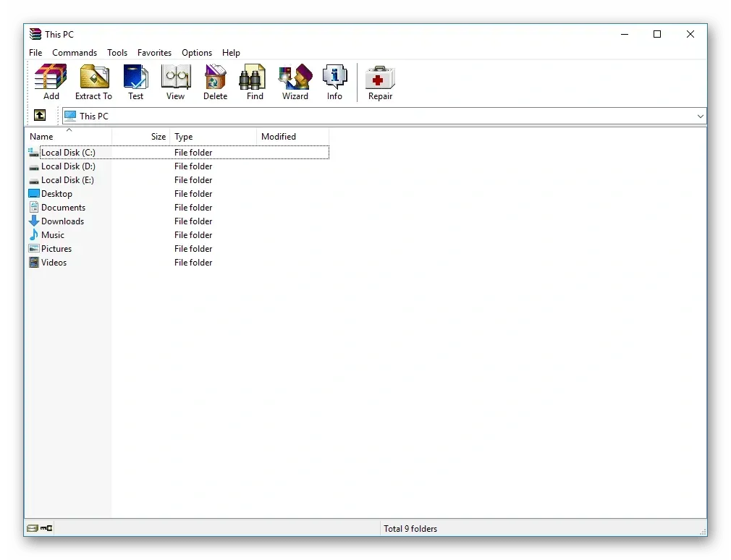
Task: Select the Documents entry name
Action: pos(64,208)
